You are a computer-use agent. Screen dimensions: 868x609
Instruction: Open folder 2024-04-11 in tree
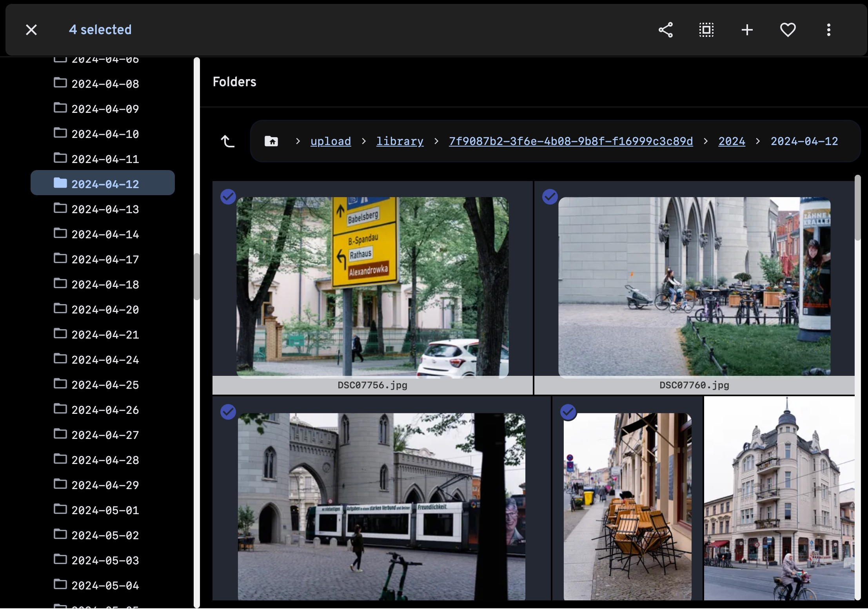click(x=103, y=159)
